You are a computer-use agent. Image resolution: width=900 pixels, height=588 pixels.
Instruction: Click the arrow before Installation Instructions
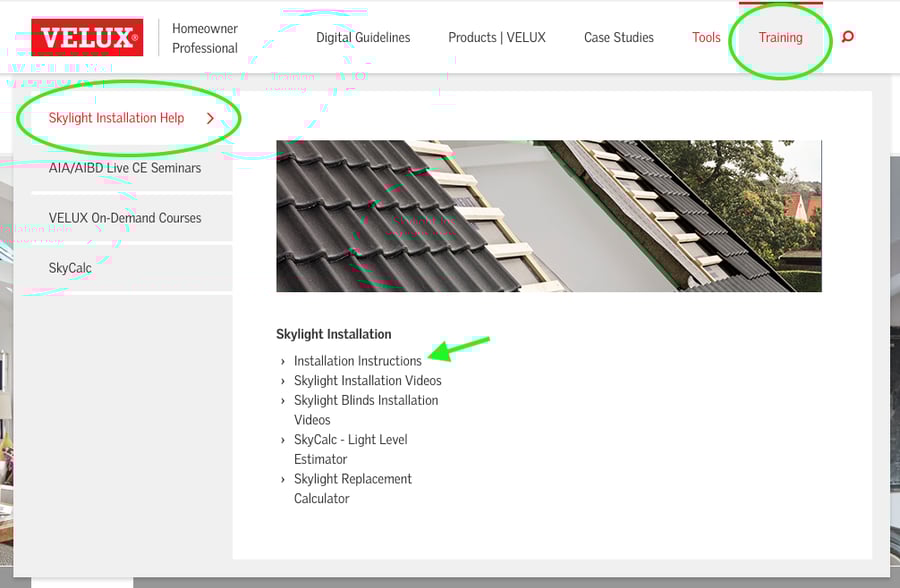tap(283, 361)
